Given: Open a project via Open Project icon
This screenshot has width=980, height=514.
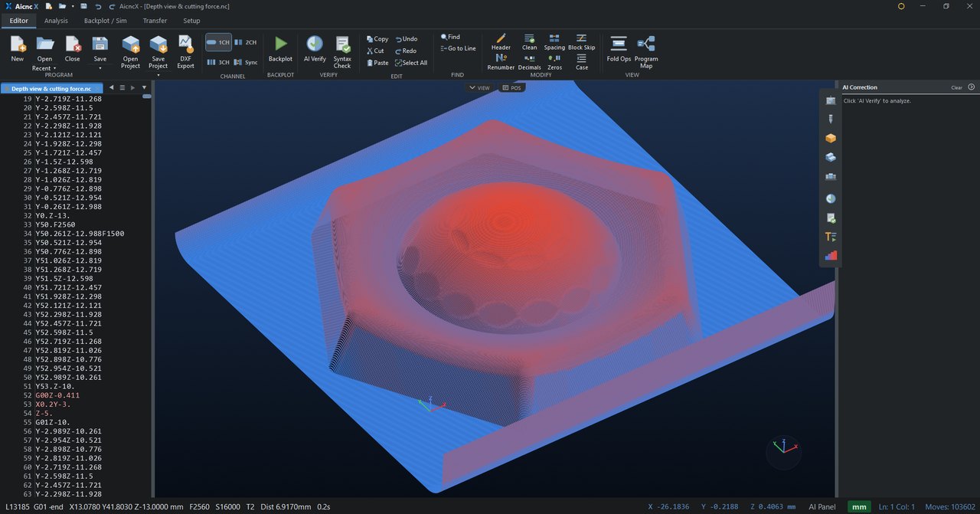Looking at the screenshot, I should 130,52.
